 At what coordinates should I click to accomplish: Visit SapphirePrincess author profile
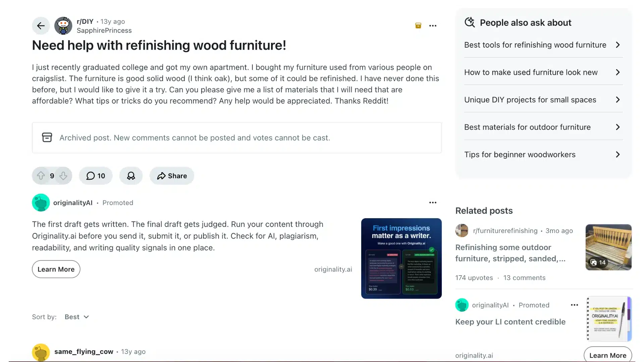coord(104,31)
